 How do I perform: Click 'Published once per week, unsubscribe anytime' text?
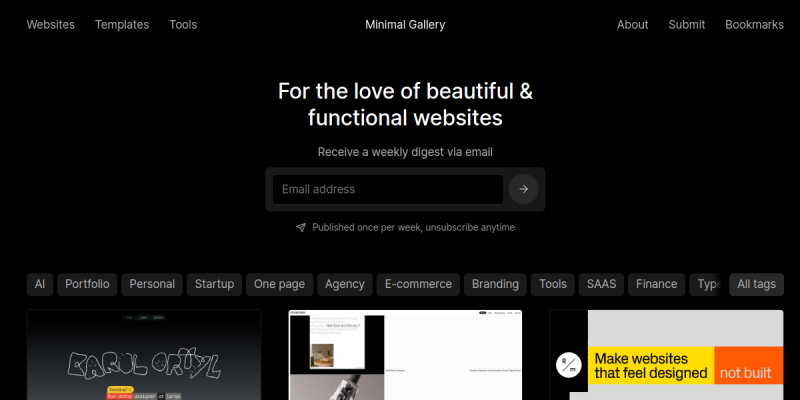pos(413,228)
